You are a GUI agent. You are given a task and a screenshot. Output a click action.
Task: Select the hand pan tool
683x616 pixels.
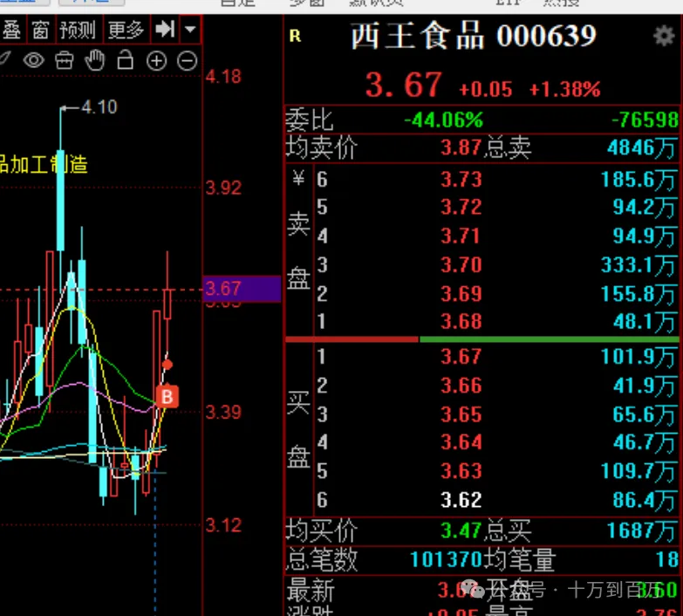pos(94,60)
